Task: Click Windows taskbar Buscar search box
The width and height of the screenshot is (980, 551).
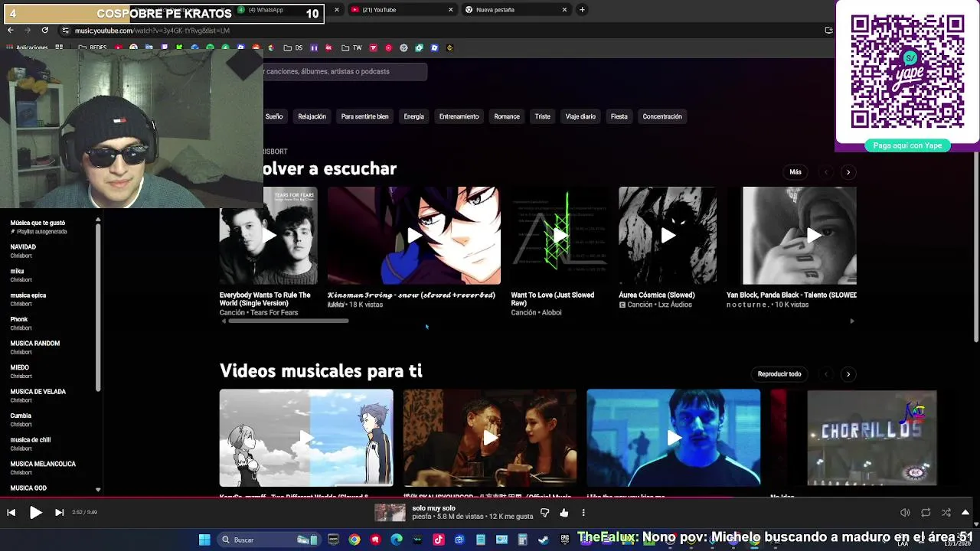Action: click(x=268, y=540)
